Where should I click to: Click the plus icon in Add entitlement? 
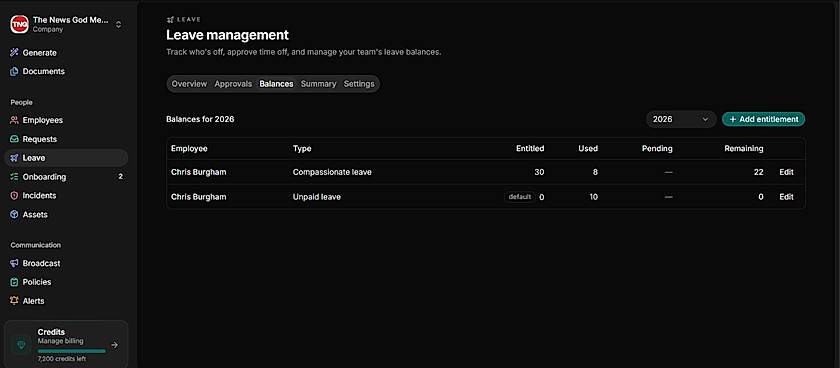pos(733,119)
